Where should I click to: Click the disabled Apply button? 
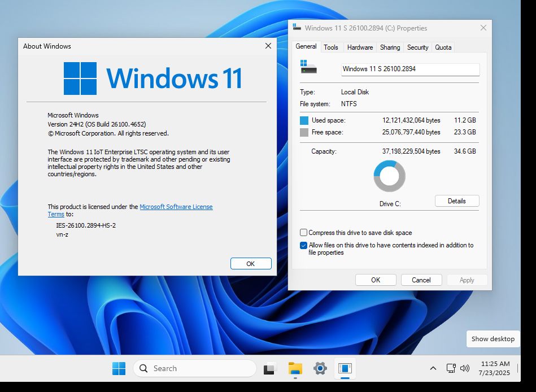click(x=467, y=280)
